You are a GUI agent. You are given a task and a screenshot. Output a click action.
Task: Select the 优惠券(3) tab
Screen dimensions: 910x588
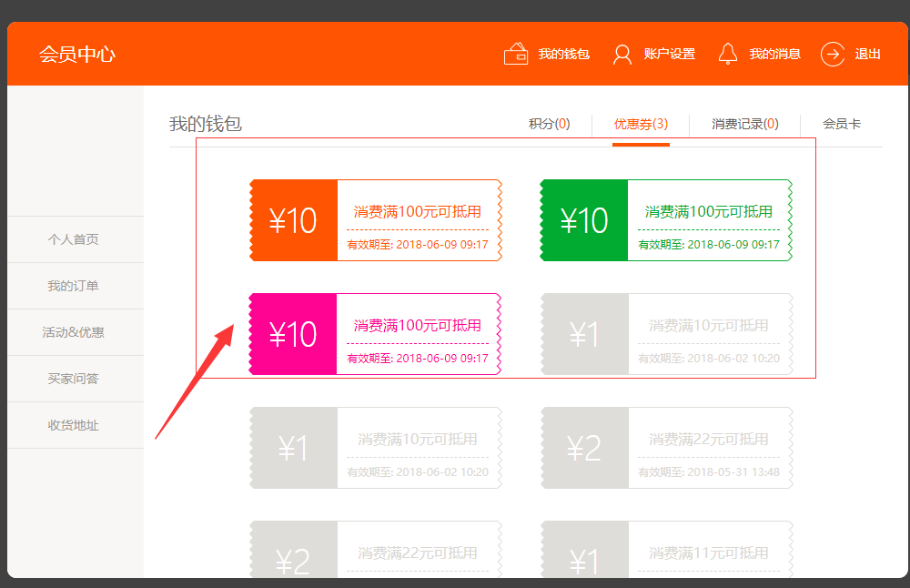pos(641,124)
